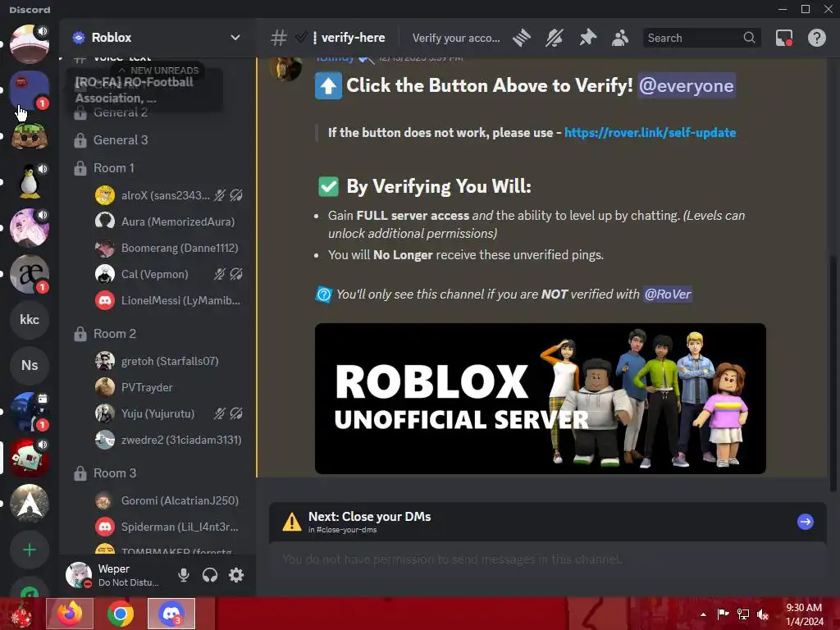Jump to NEW UNREADS in channel list

coord(158,71)
